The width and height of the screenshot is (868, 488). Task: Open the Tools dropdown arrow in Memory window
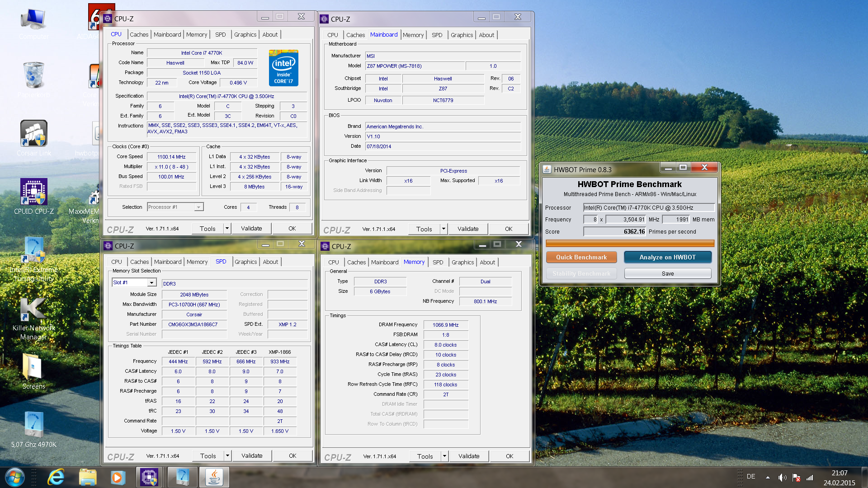[x=444, y=456]
